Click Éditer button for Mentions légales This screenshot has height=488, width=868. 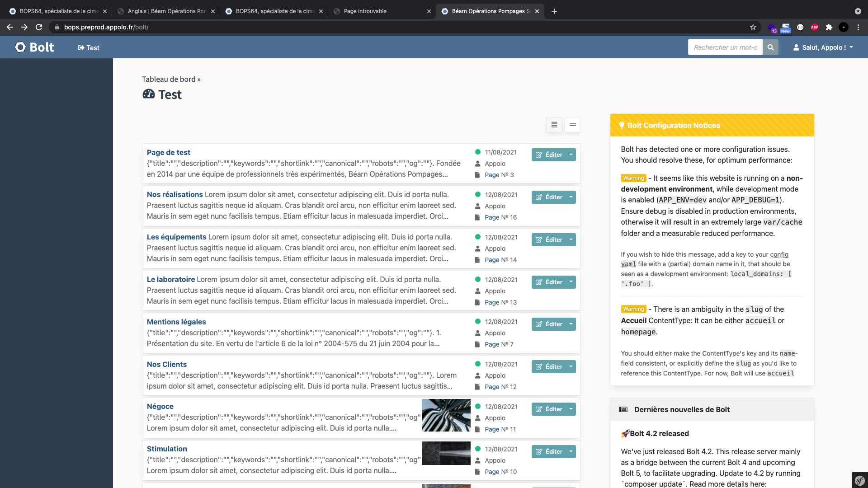point(549,324)
